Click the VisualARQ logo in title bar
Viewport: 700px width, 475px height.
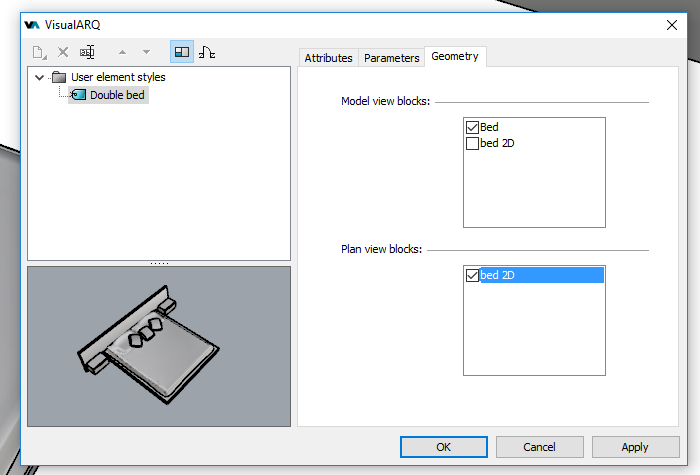(32, 25)
